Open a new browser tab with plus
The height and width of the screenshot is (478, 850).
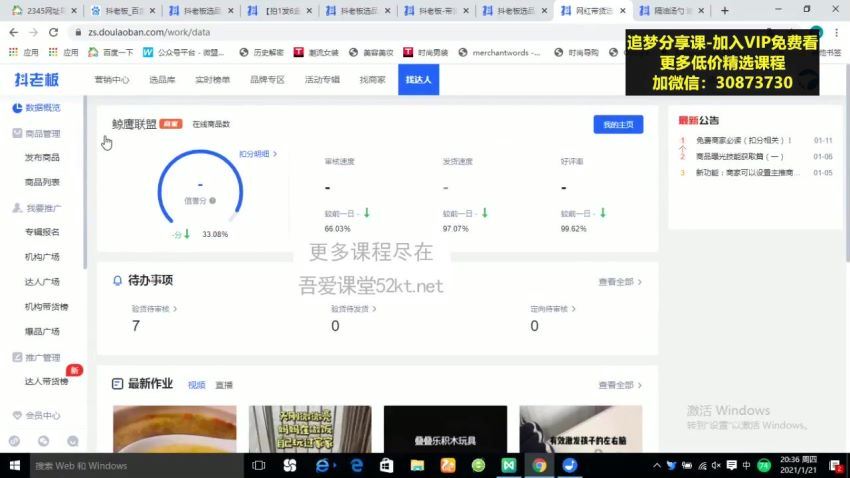724,10
